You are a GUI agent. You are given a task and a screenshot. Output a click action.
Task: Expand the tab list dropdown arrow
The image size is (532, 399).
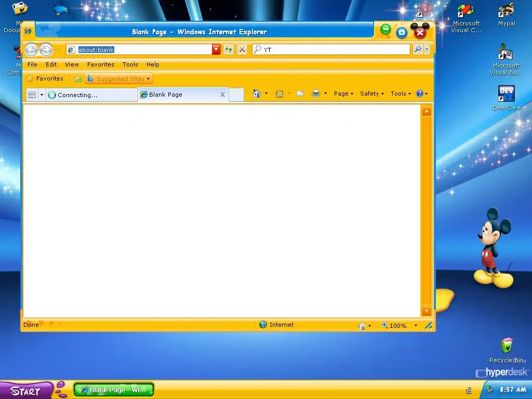point(42,95)
